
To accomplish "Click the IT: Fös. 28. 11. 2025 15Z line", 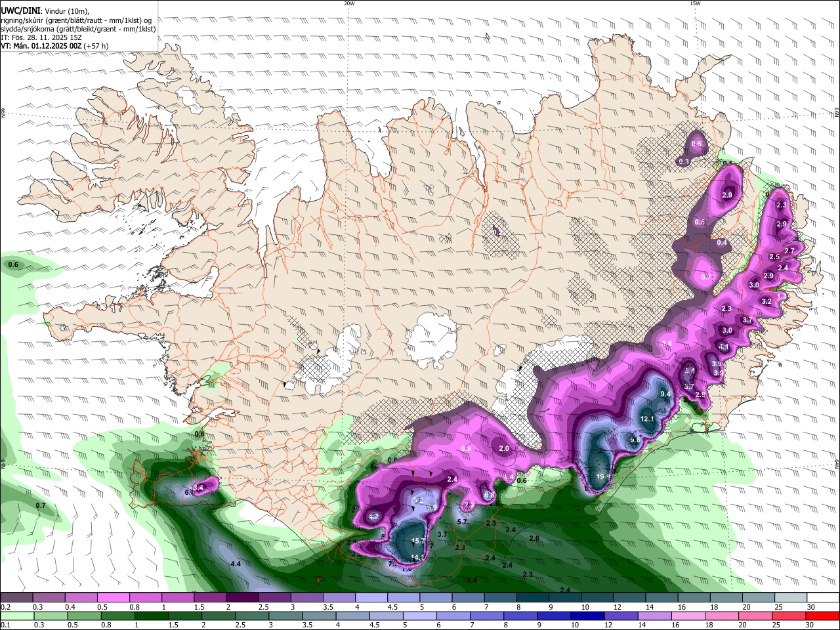I will tap(41, 37).
